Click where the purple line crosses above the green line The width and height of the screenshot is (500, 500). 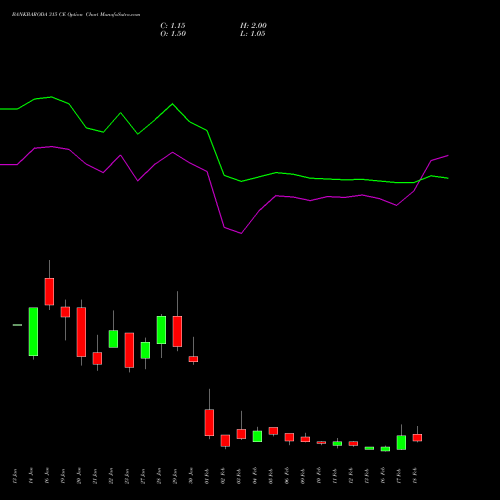coord(419,180)
